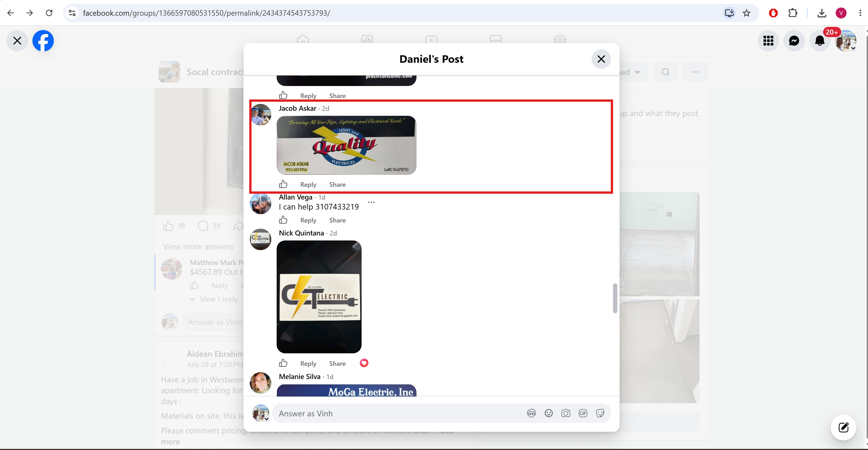Click Nick Quintana's profile picture
The image size is (868, 450).
click(260, 239)
